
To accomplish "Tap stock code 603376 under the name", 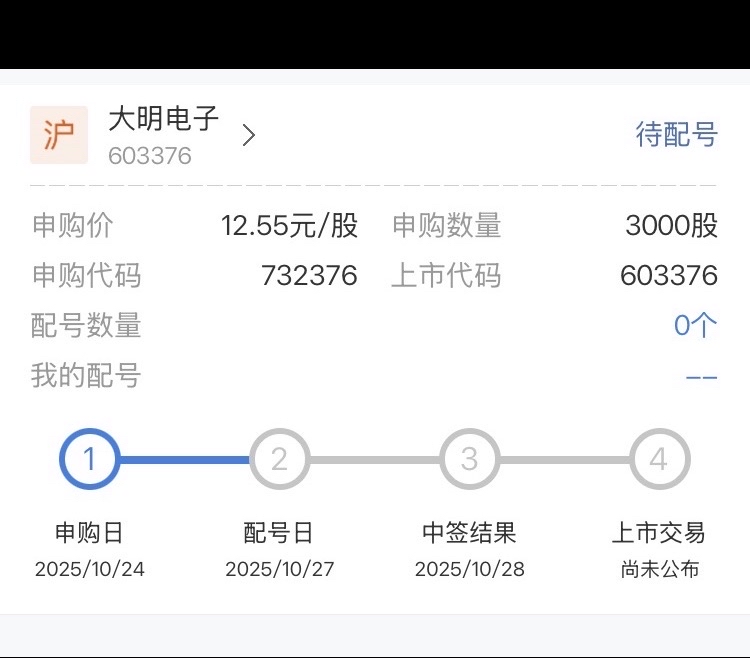I will pyautogui.click(x=150, y=156).
